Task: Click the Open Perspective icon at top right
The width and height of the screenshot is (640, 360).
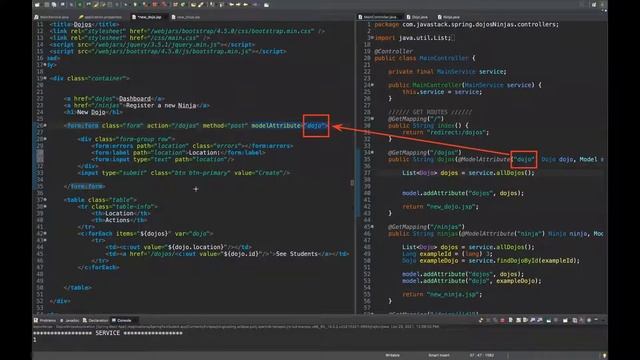Action: [x=594, y=4]
